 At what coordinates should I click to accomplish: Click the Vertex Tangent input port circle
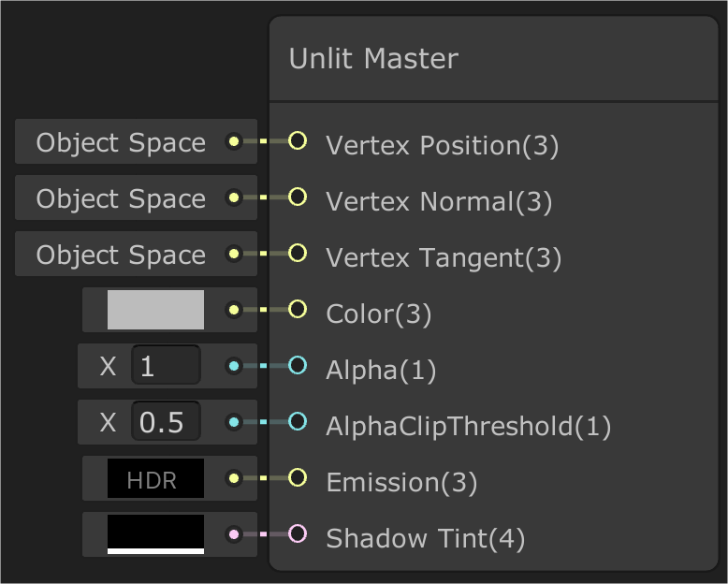(298, 254)
